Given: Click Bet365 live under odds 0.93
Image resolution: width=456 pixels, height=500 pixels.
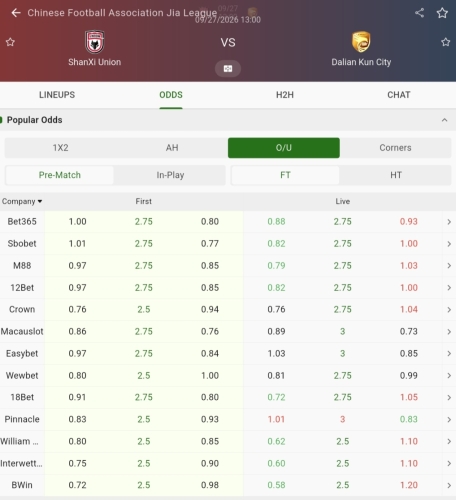Looking at the screenshot, I should point(409,222).
